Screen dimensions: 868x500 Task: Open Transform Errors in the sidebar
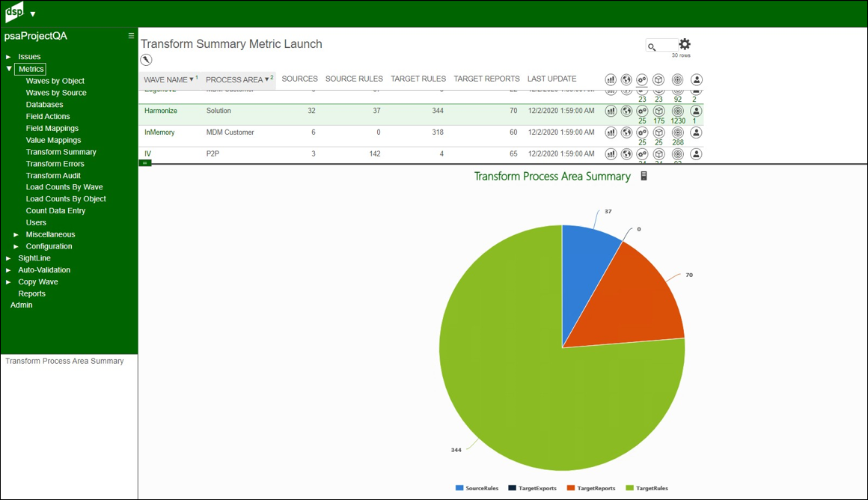click(55, 164)
